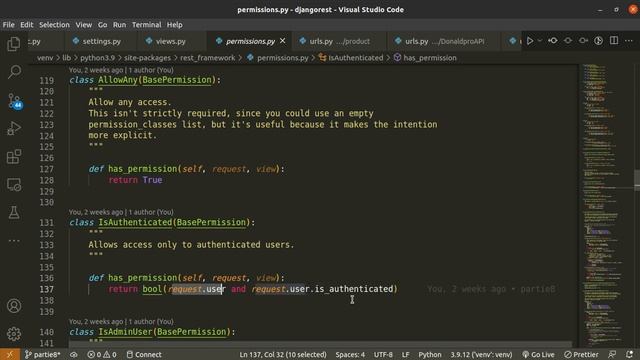Click the CodeLens above class IsAuthenticated

click(121, 212)
